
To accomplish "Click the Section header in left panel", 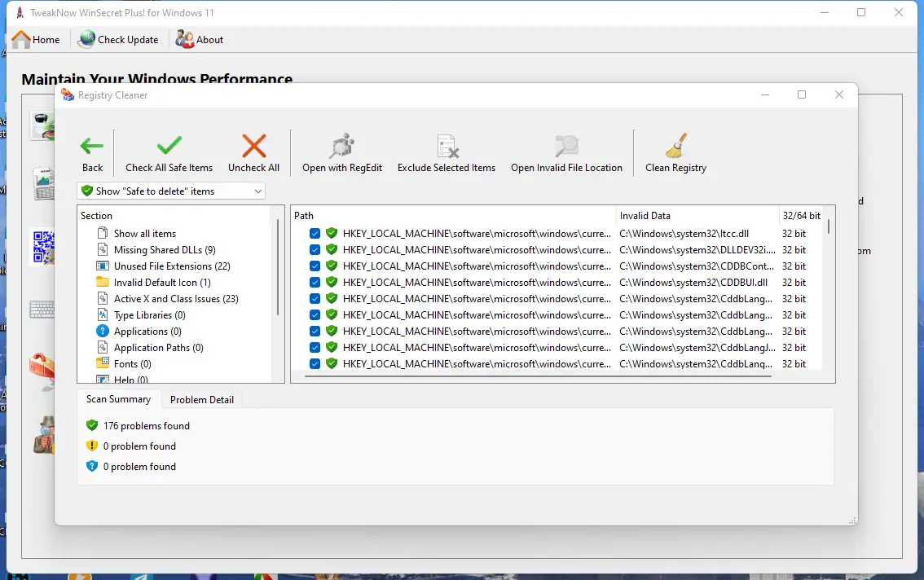I will pyautogui.click(x=174, y=216).
